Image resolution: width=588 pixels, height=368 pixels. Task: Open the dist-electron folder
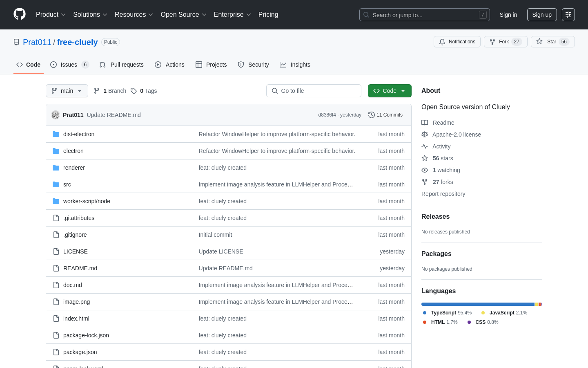(x=79, y=134)
